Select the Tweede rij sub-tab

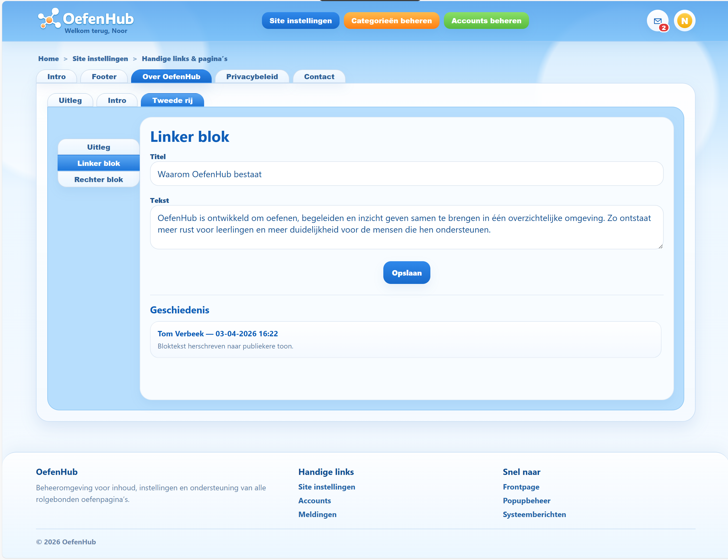(172, 100)
